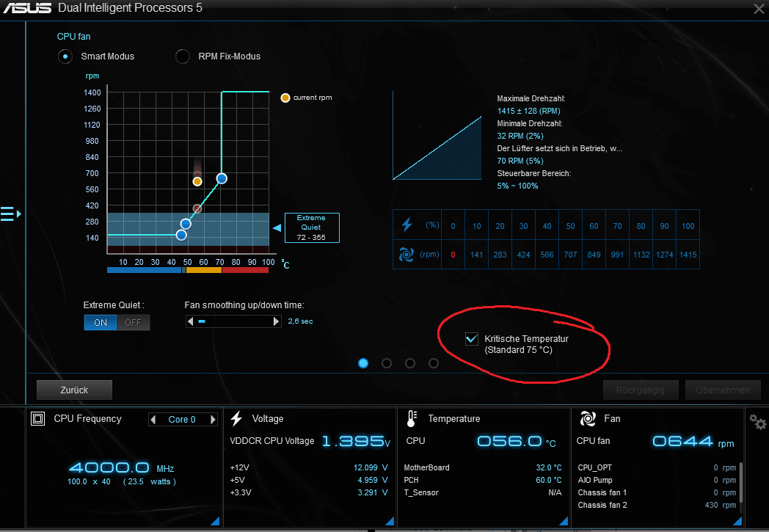Viewport: 769px width, 532px height.
Task: Click the Extreme Quiet 72 - 355 label
Action: 312,227
